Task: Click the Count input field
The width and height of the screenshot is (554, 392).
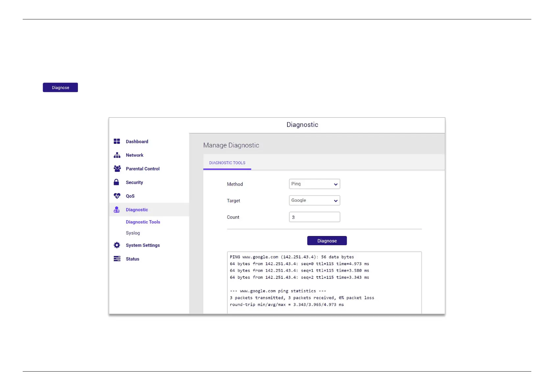Action: point(315,217)
